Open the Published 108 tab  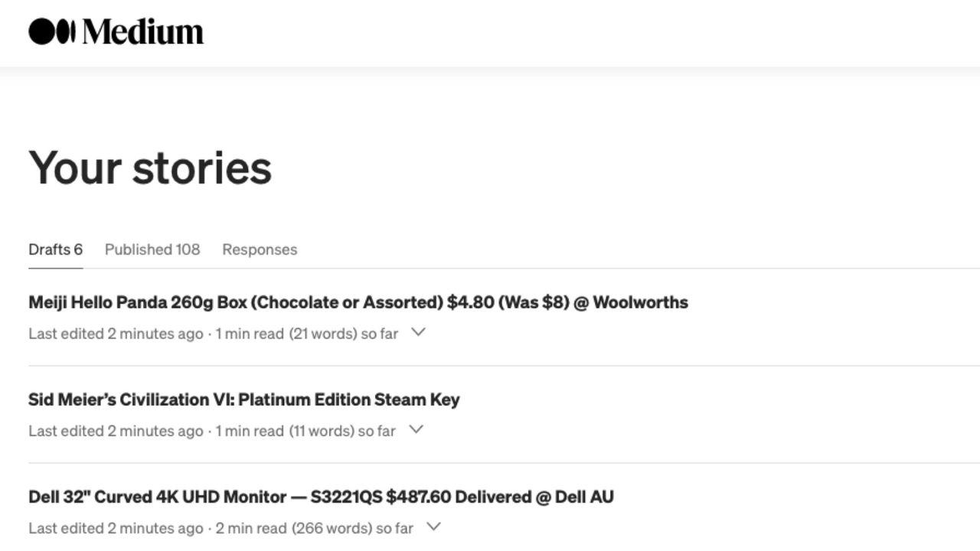152,249
